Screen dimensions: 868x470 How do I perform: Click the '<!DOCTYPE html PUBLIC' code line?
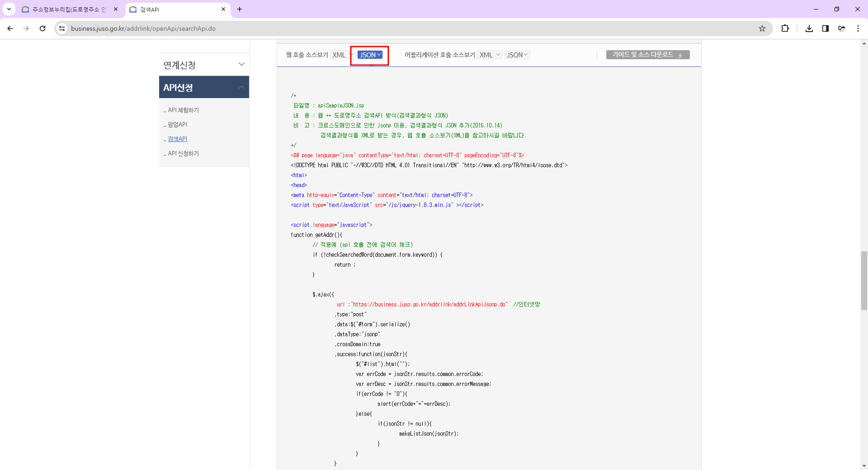[x=429, y=165]
